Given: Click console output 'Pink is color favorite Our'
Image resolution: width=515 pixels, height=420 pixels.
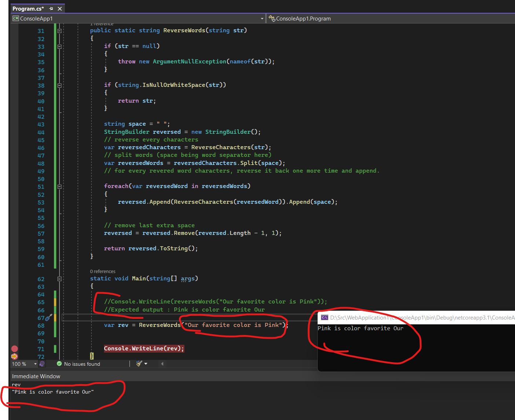Looking at the screenshot, I should (x=360, y=328).
